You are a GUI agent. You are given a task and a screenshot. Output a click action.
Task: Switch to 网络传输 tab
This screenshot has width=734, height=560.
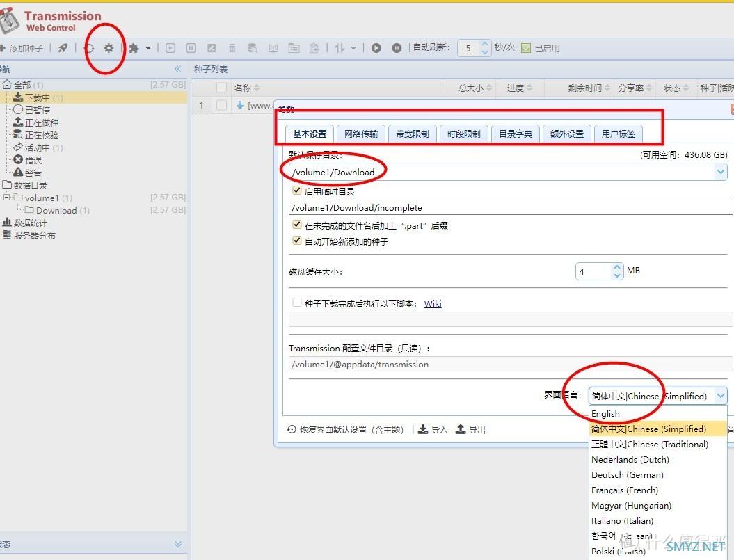tap(361, 134)
